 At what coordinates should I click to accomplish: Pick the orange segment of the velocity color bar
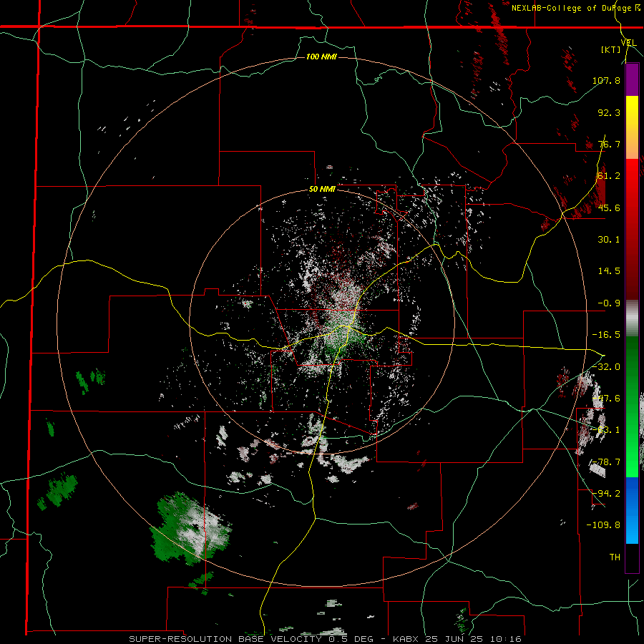[x=632, y=143]
